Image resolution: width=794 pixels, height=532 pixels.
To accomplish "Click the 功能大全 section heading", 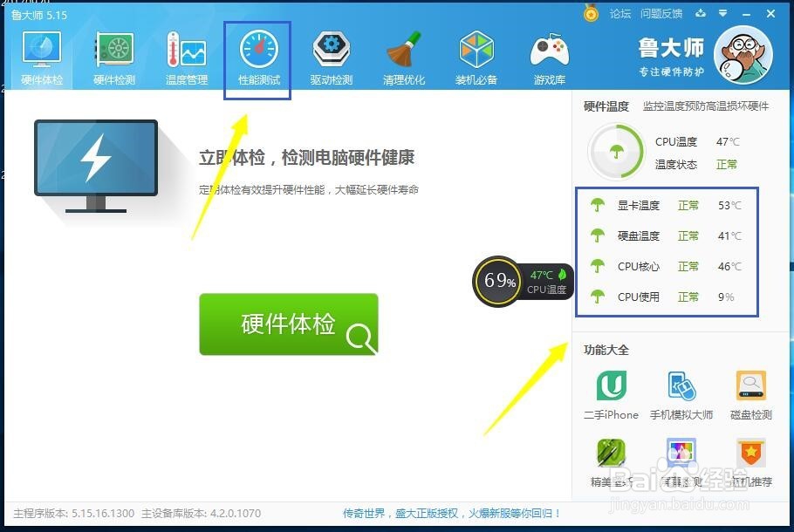I will click(x=606, y=350).
